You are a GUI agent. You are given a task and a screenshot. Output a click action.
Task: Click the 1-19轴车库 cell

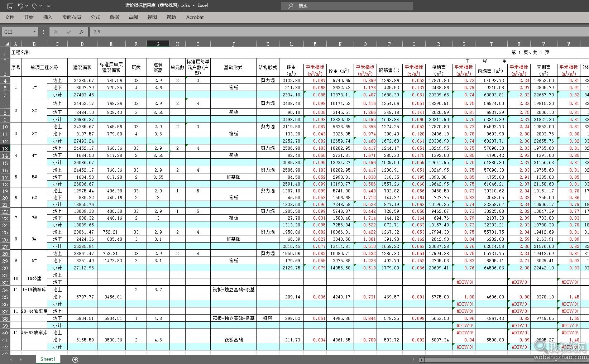[x=34, y=289]
